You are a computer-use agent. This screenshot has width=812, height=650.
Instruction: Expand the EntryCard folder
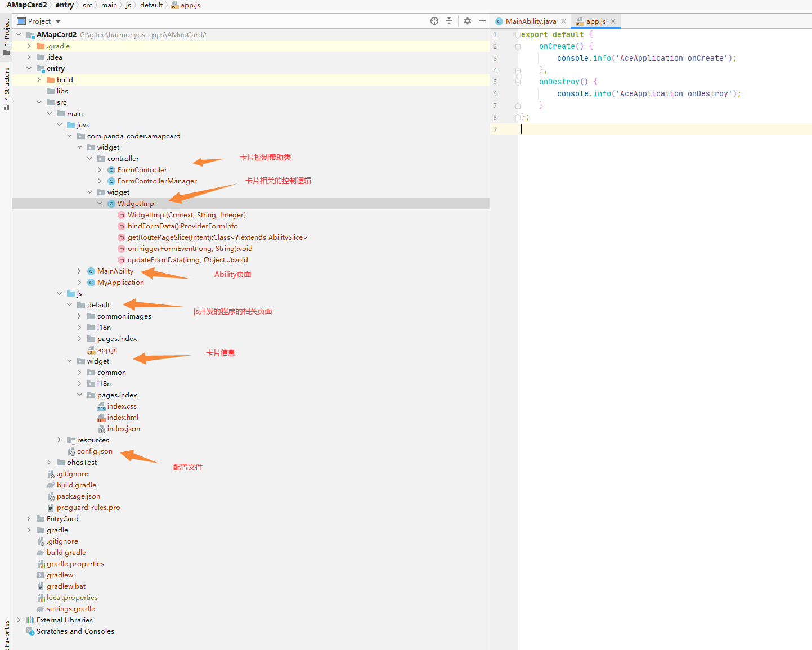coord(29,518)
